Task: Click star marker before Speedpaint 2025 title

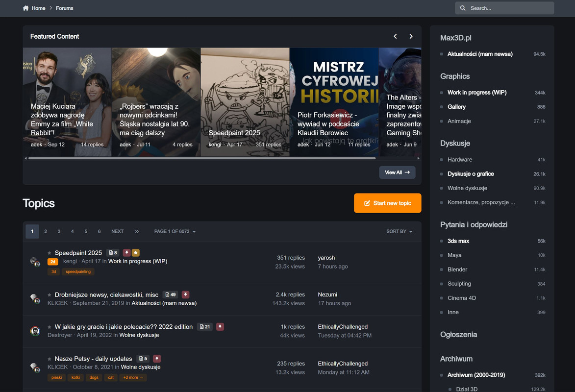Action: (x=50, y=253)
